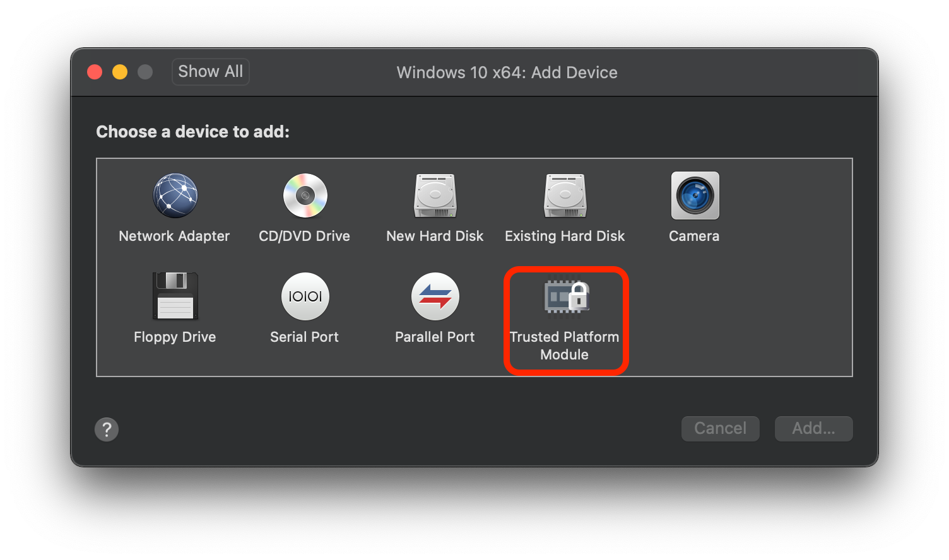
Task: Choose the Serial Port IOIOI icon
Action: (305, 296)
